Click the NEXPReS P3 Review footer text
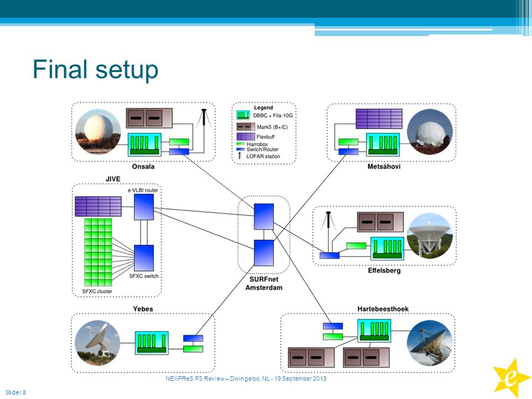532x399 pixels. 246,378
